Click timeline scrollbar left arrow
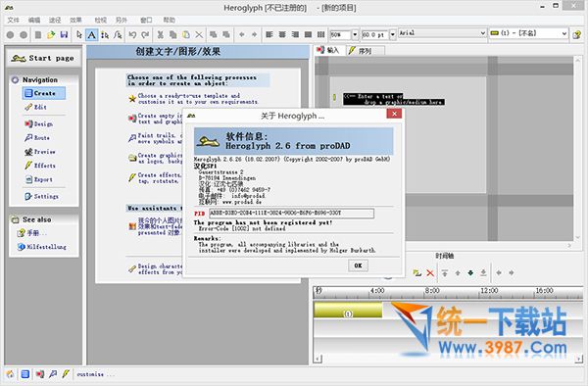The width and height of the screenshot is (588, 386). [x=318, y=359]
